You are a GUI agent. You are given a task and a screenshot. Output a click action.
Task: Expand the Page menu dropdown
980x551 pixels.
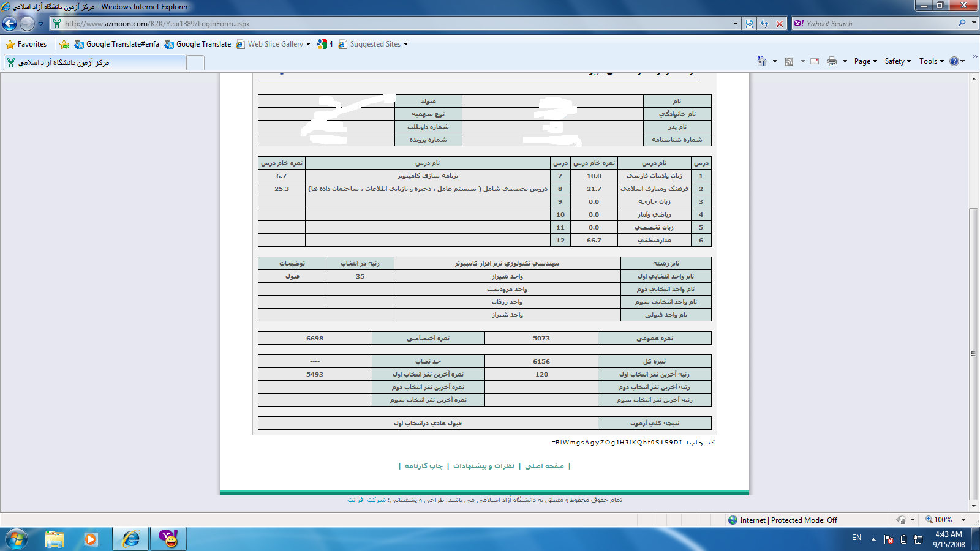[865, 61]
